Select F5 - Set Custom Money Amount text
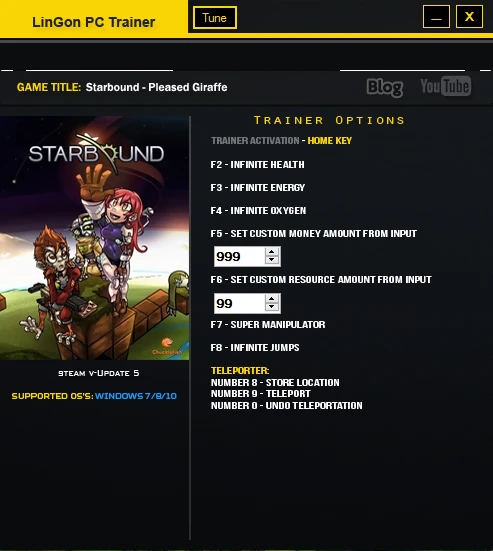 (314, 234)
